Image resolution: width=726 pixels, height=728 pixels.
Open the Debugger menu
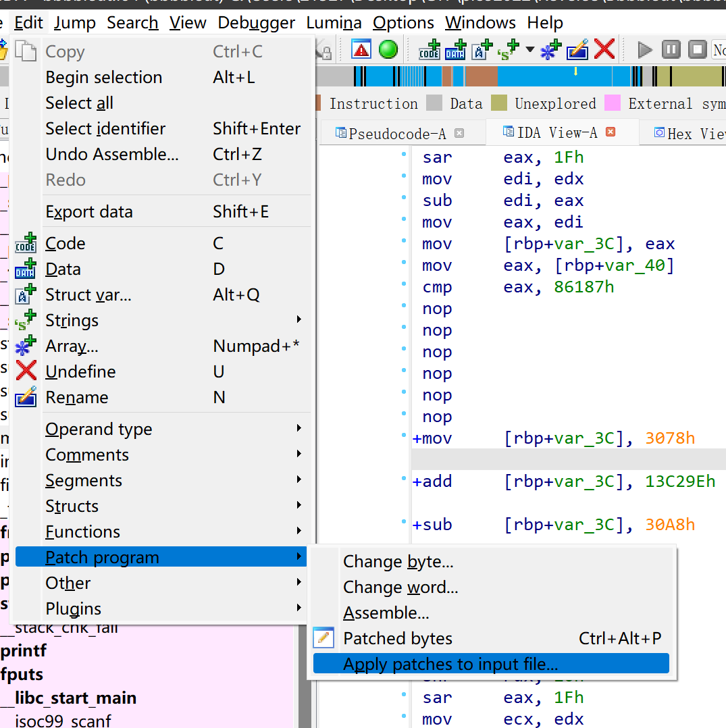pyautogui.click(x=256, y=22)
